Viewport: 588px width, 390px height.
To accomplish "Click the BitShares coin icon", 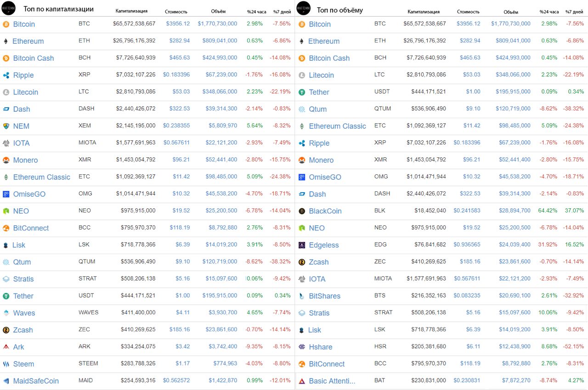I will (x=302, y=296).
